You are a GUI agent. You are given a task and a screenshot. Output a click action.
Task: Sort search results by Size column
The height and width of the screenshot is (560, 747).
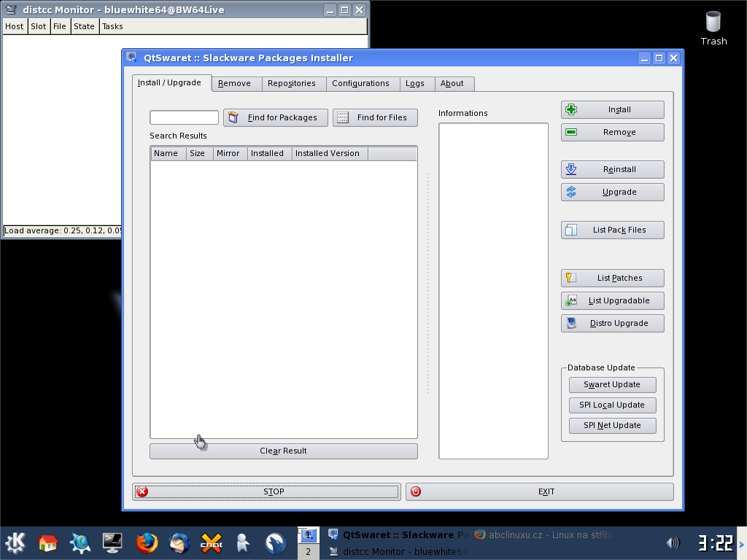pos(199,153)
